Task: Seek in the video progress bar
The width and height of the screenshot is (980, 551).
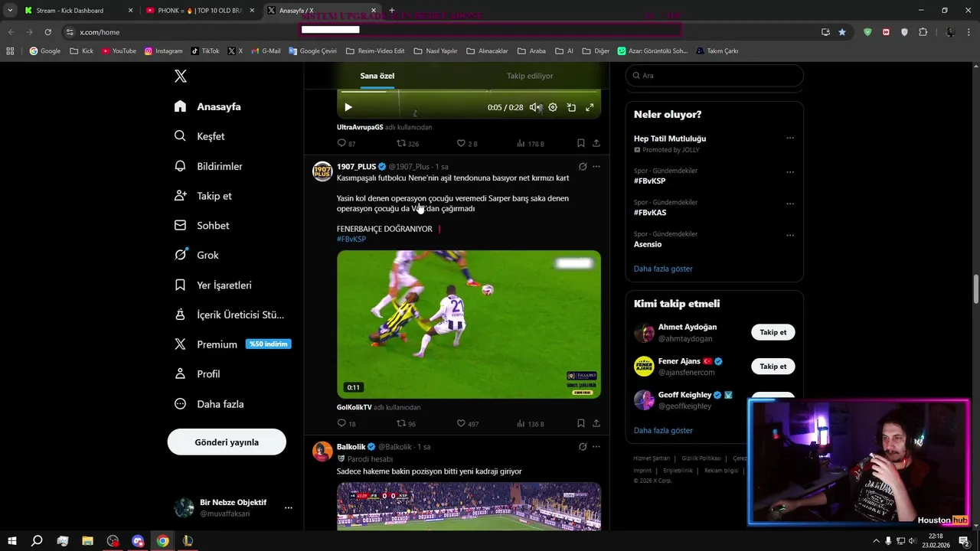Action: (x=469, y=92)
